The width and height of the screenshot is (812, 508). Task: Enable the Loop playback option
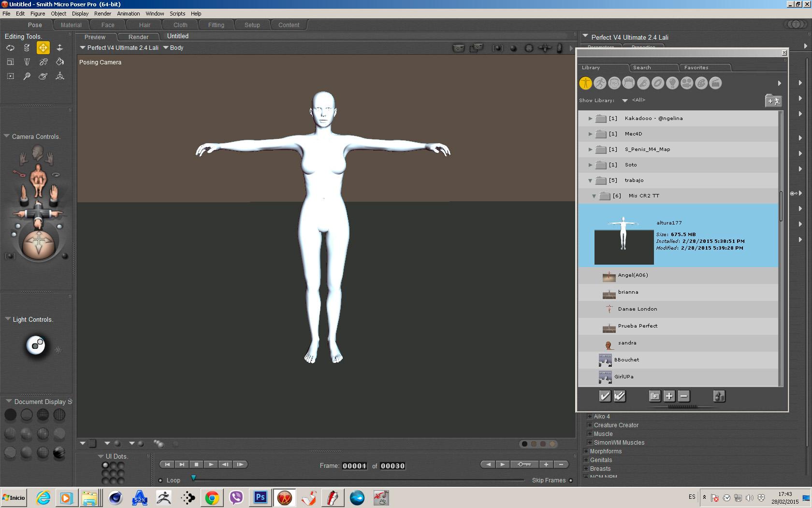[x=160, y=480]
